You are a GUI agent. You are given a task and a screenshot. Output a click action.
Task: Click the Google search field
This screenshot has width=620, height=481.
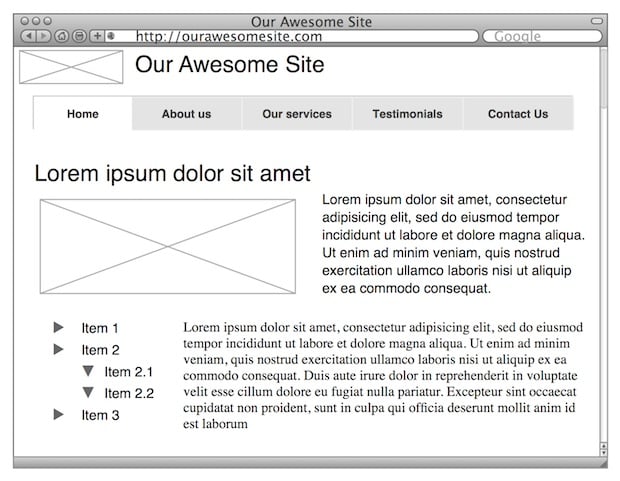pyautogui.click(x=542, y=36)
